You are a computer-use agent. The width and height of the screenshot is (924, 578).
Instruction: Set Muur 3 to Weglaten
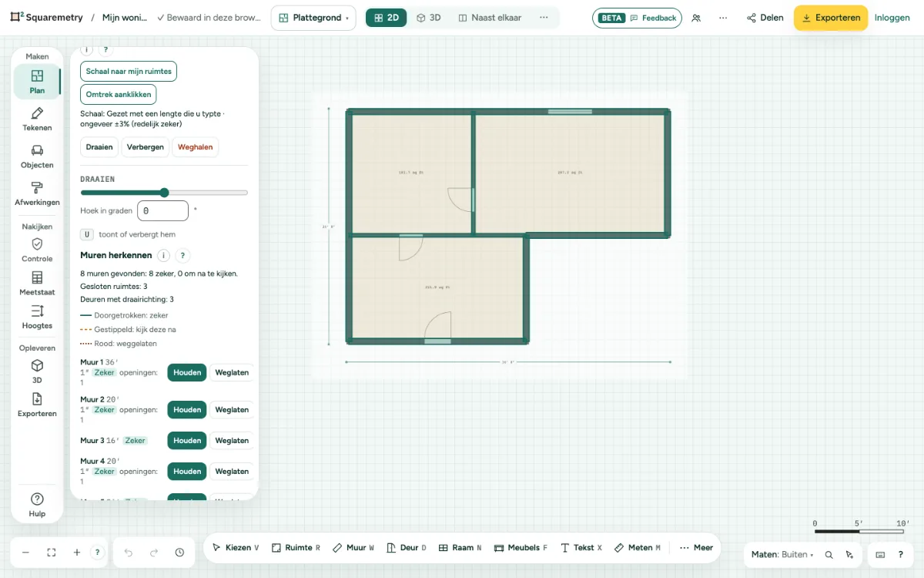[x=232, y=441]
